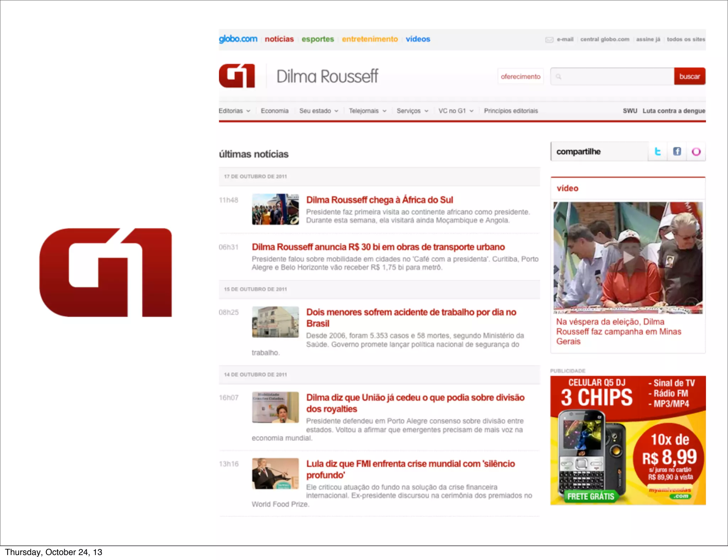Click the search magnifier icon
The height and width of the screenshot is (560, 728).
[558, 76]
